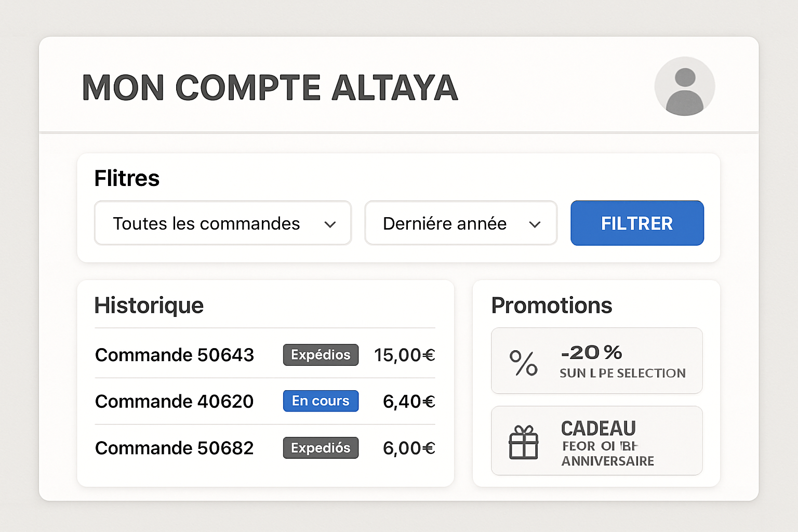Image resolution: width=798 pixels, height=532 pixels.
Task: Click the 15,00€ price of Commande 50643
Action: 404,355
